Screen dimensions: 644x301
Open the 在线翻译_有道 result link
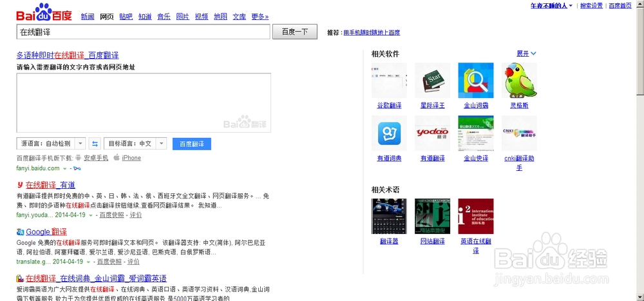(x=50, y=185)
